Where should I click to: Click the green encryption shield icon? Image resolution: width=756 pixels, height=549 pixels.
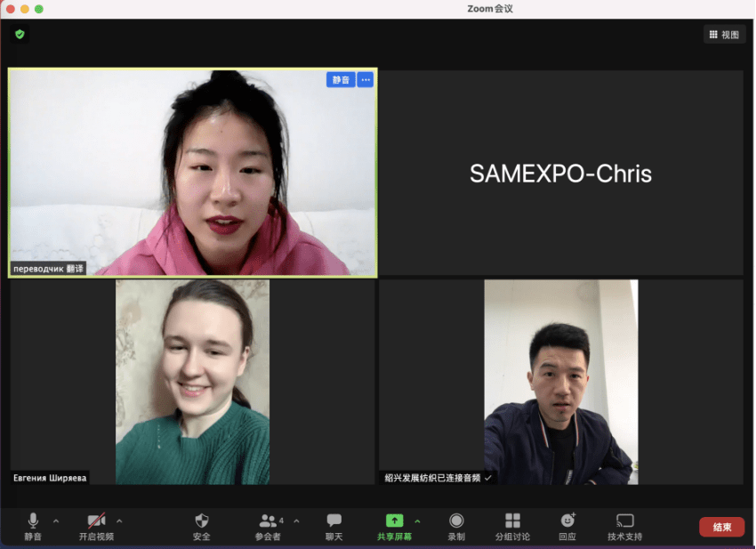pyautogui.click(x=20, y=34)
